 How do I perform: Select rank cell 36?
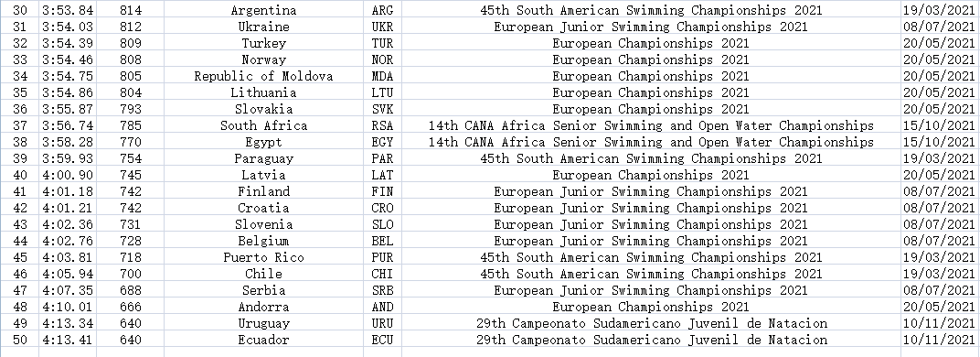coord(19,109)
